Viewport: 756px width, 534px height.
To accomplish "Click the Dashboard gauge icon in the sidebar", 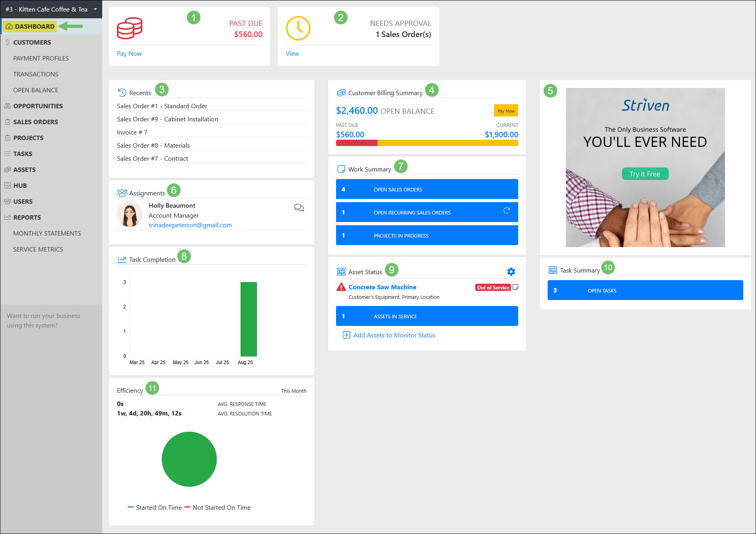I will pos(8,26).
